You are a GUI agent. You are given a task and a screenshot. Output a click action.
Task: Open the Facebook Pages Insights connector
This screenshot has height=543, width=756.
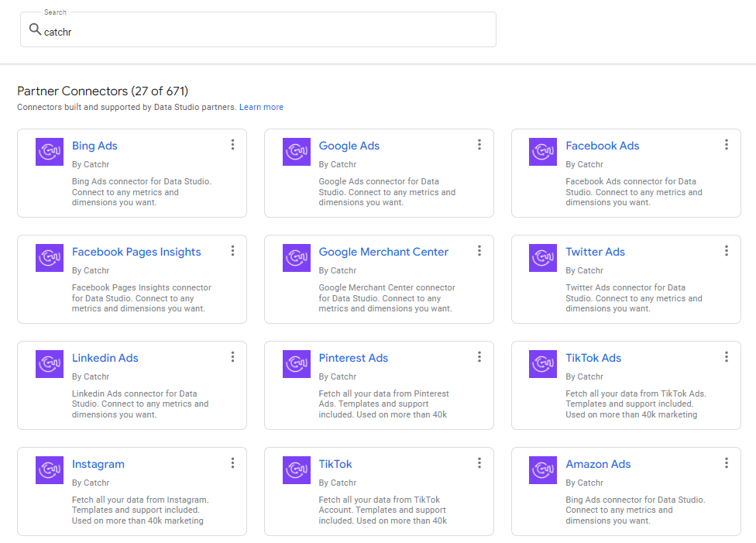click(x=135, y=251)
